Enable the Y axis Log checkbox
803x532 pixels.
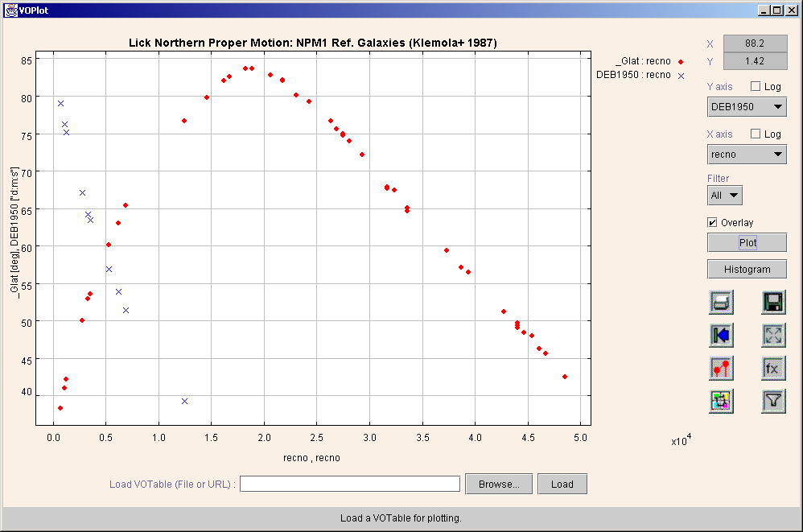point(756,87)
